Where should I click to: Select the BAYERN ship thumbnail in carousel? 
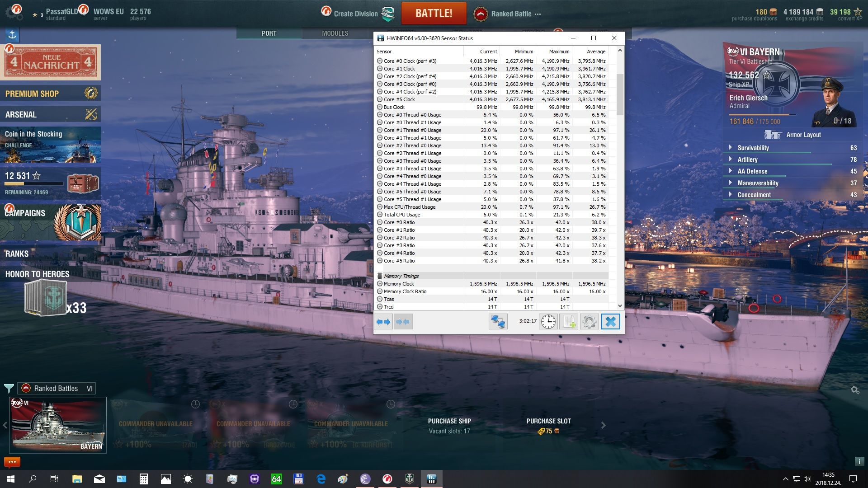[x=58, y=425]
